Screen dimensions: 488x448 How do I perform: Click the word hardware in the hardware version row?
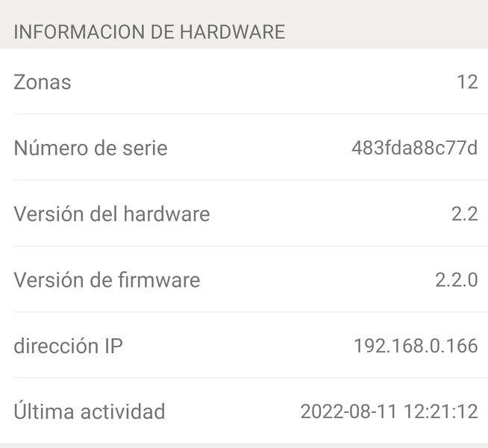[x=166, y=214]
